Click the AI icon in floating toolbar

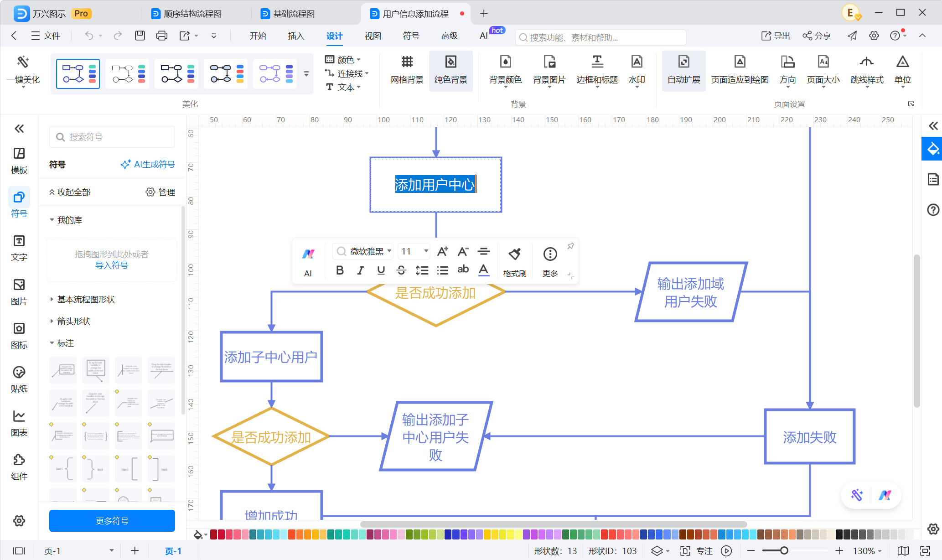click(x=308, y=262)
